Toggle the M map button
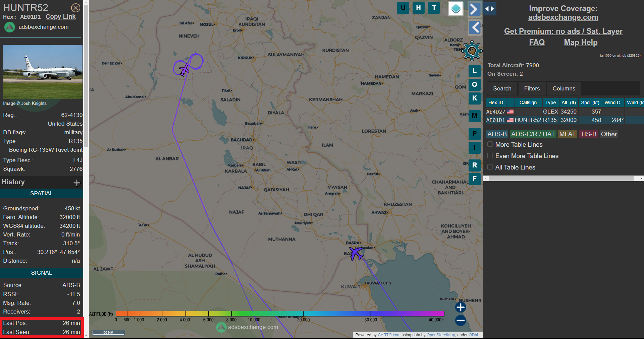 [474, 116]
